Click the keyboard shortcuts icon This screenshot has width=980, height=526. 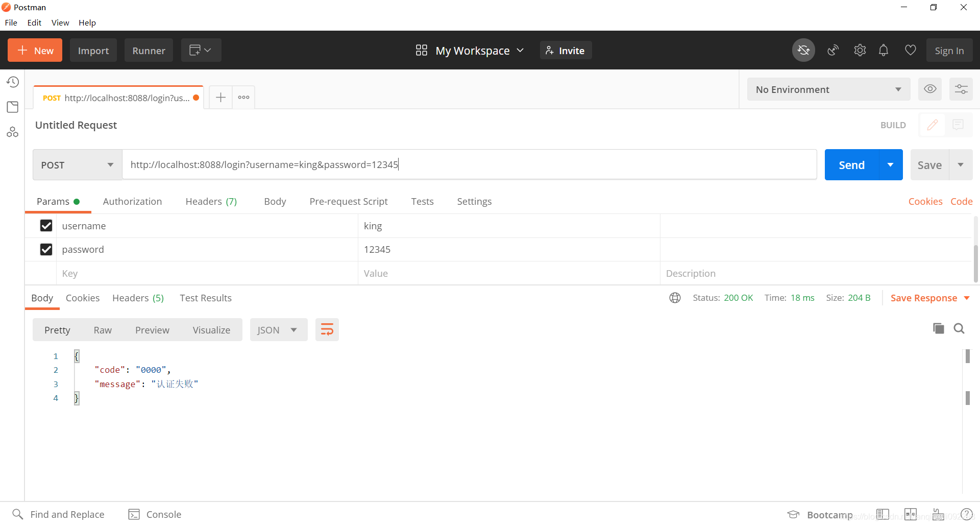pos(938,514)
